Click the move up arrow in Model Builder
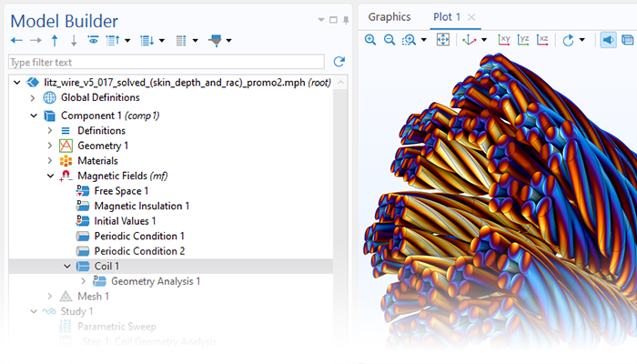 pos(55,41)
